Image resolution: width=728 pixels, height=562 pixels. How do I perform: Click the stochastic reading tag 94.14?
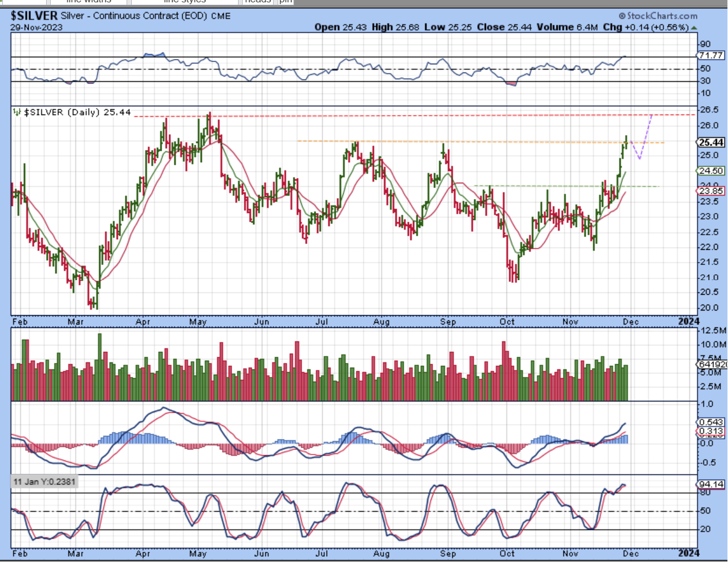(x=712, y=484)
